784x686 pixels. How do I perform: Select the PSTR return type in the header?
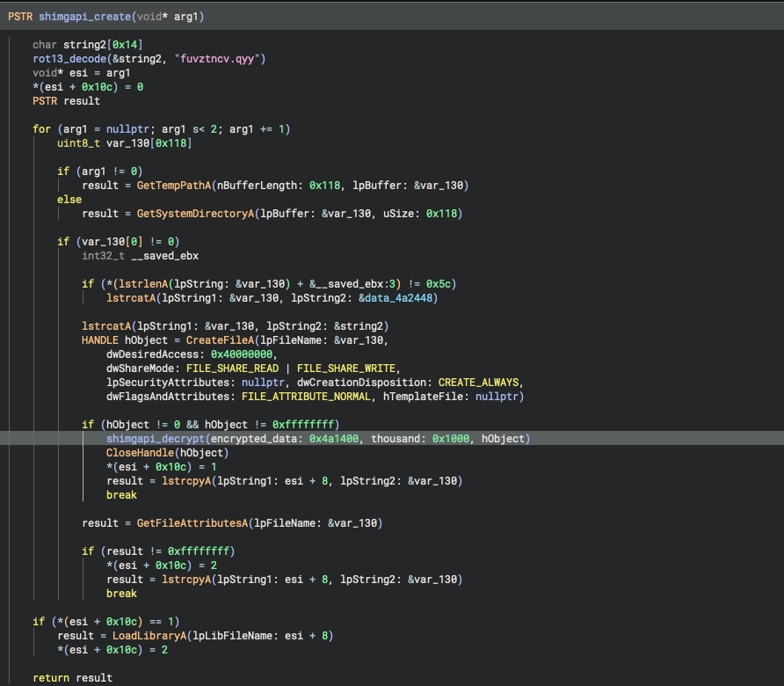(x=20, y=17)
